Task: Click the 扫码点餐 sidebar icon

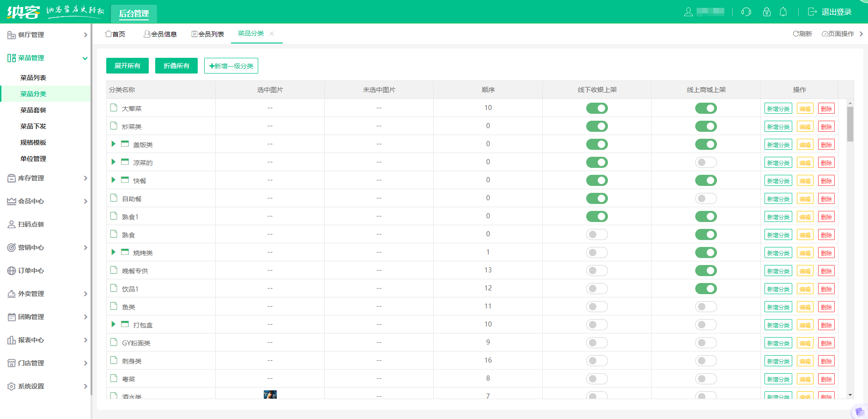Action: 12,224
